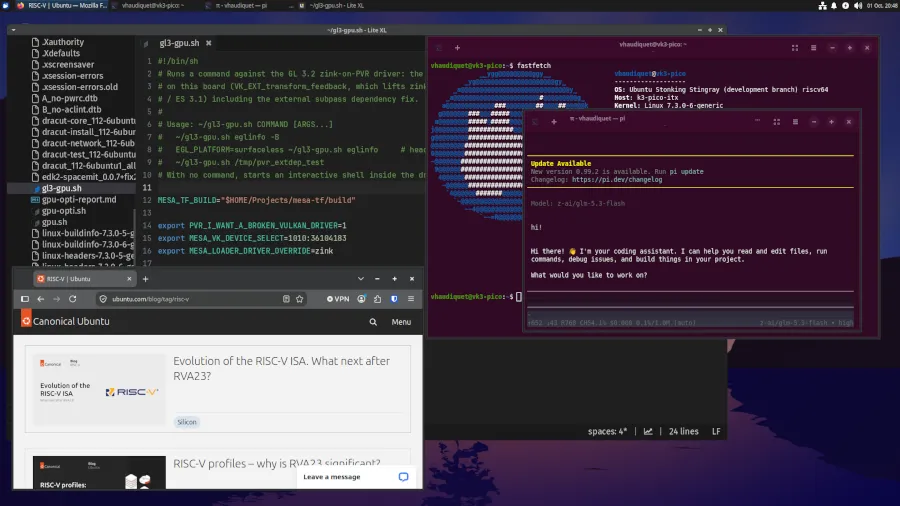The height and width of the screenshot is (506, 900).
Task: Open a new Firefox tab
Action: coord(145,279)
